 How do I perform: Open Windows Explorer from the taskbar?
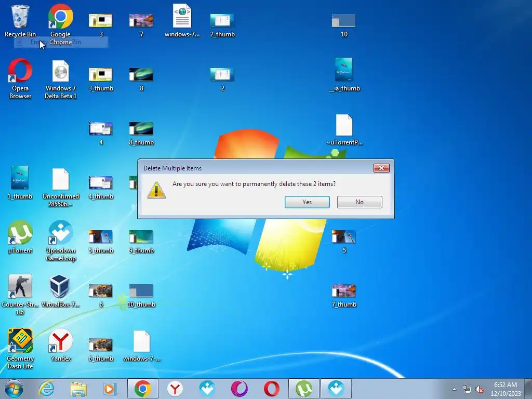coord(78,389)
